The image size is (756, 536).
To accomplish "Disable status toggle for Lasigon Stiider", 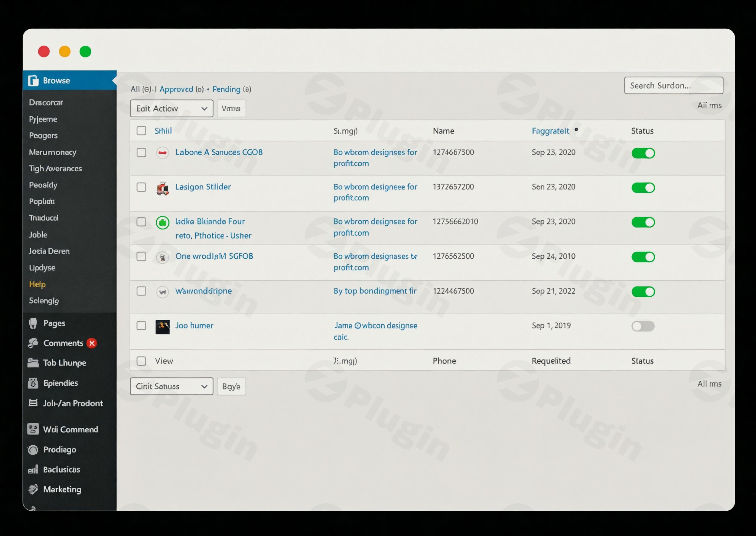I will (643, 187).
